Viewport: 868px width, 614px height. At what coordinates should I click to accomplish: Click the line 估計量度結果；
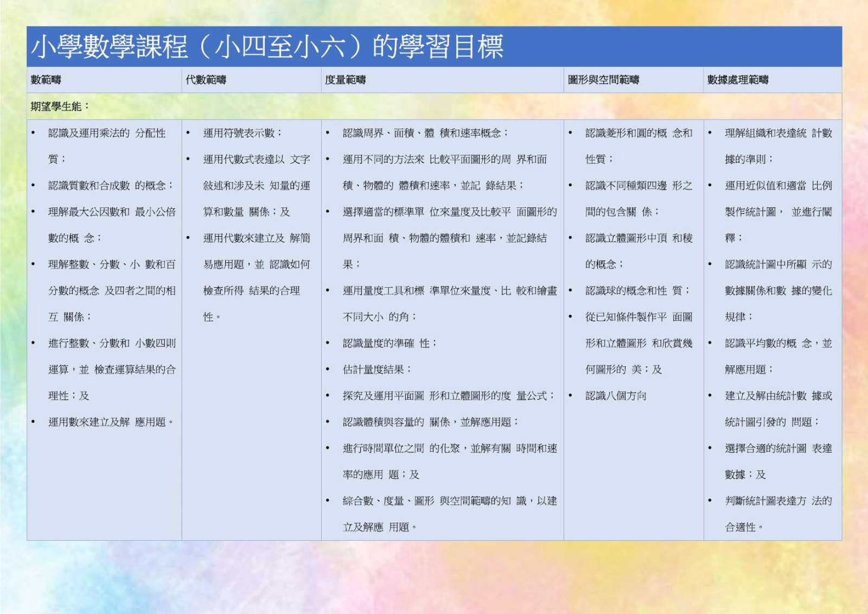point(377,369)
